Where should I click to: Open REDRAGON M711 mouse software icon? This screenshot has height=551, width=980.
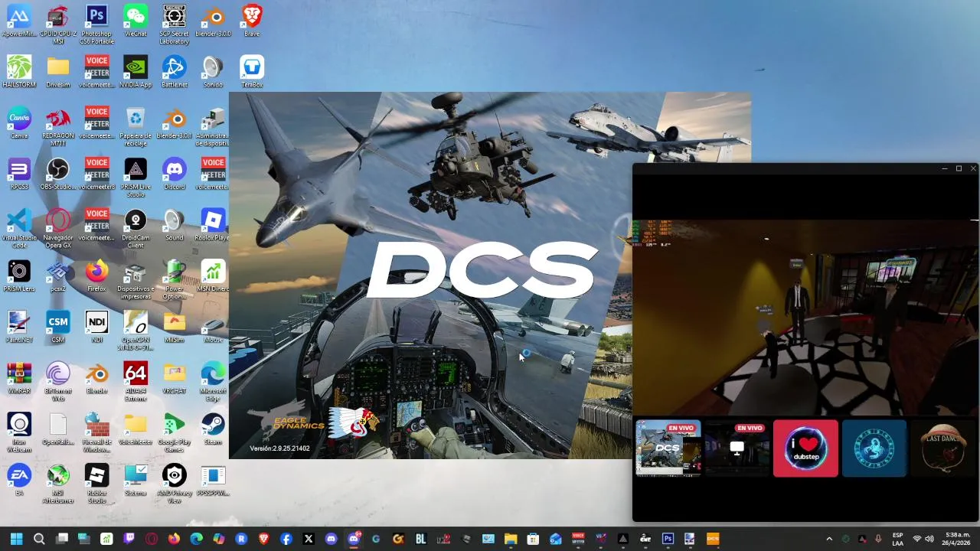click(x=58, y=126)
